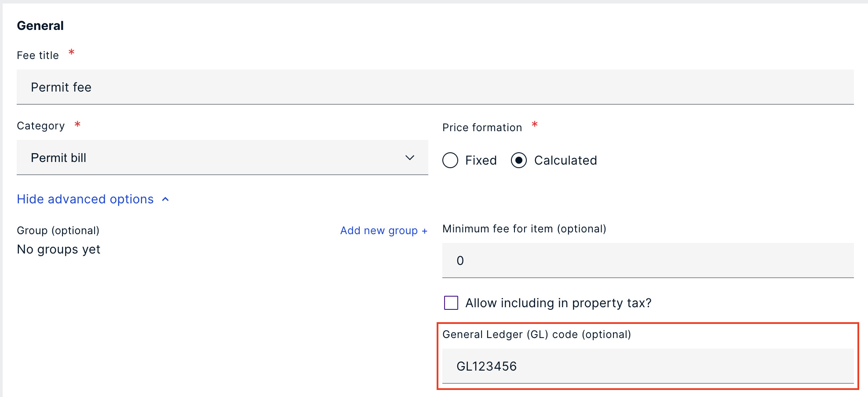The image size is (868, 397).
Task: Click the Price formation label
Action: (x=482, y=128)
